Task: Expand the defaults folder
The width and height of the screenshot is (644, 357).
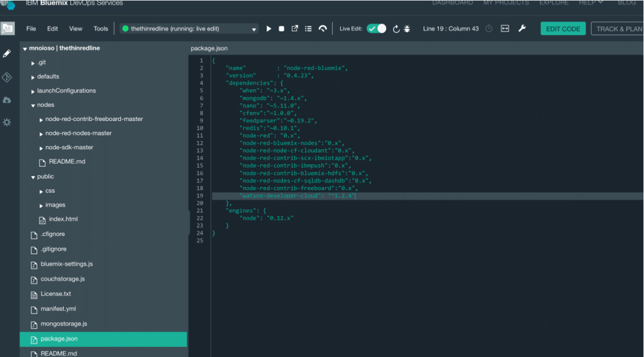Action: (33, 77)
